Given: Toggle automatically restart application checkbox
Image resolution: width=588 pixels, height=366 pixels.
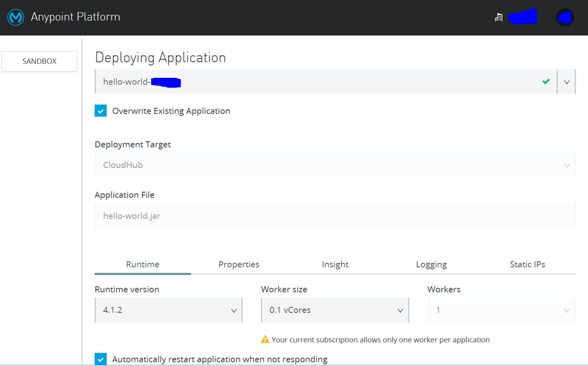Looking at the screenshot, I should (100, 359).
